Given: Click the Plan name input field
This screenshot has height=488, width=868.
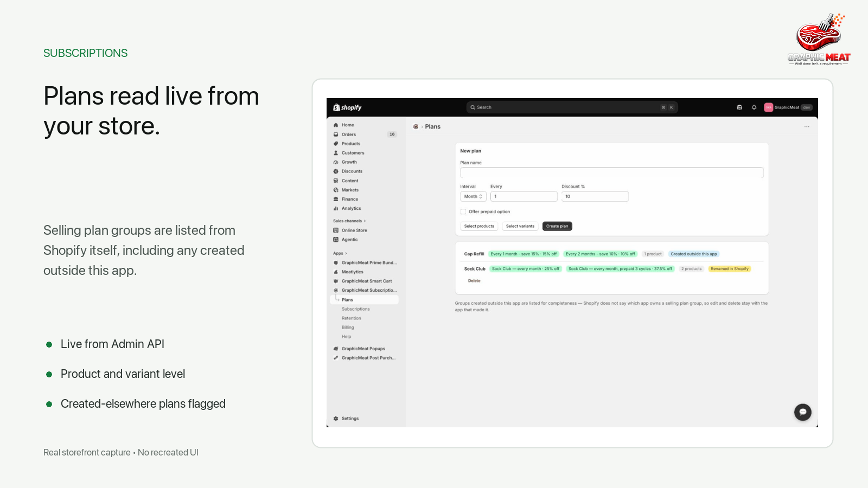Looking at the screenshot, I should click(612, 173).
